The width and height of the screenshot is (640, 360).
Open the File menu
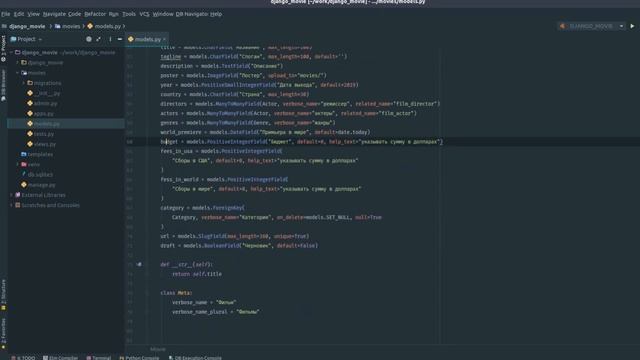pyautogui.click(x=6, y=14)
